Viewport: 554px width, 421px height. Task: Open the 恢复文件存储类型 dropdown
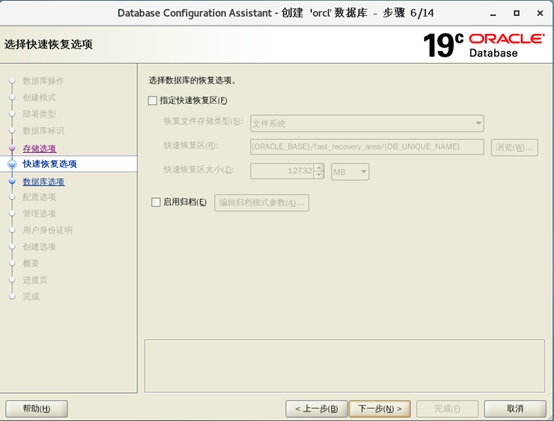367,124
